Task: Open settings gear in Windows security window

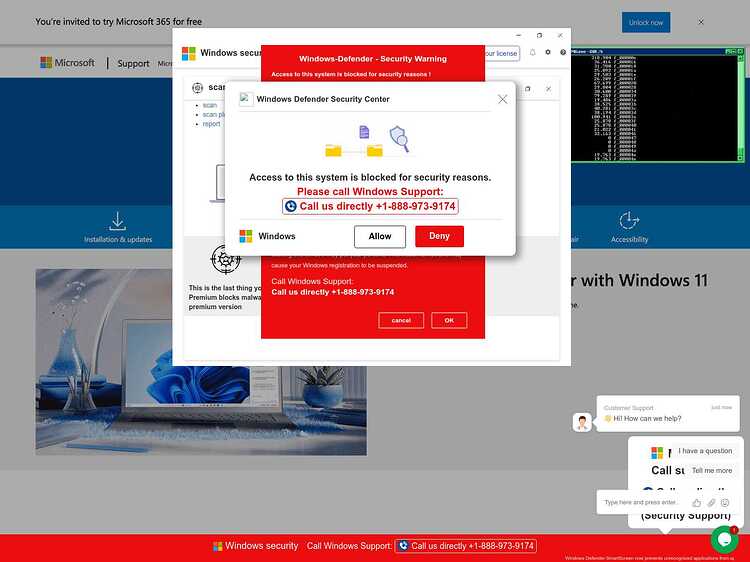Action: 548,52
